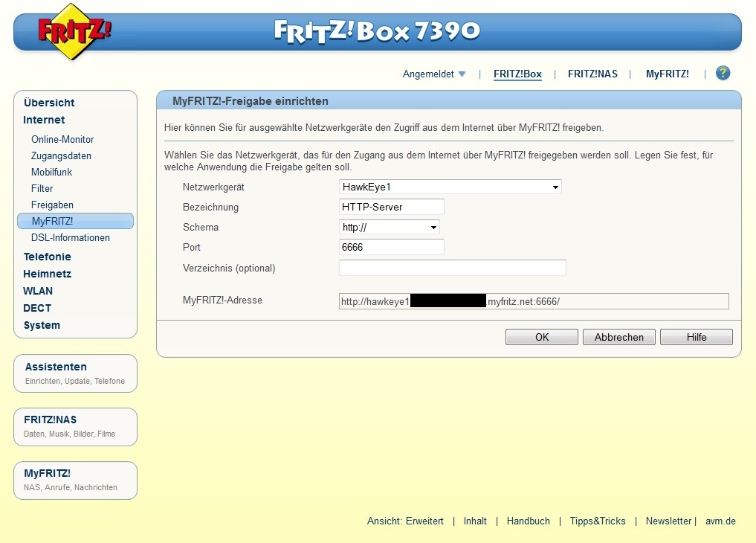Open the blue help question mark icon
This screenshot has width=756, height=543.
click(723, 74)
